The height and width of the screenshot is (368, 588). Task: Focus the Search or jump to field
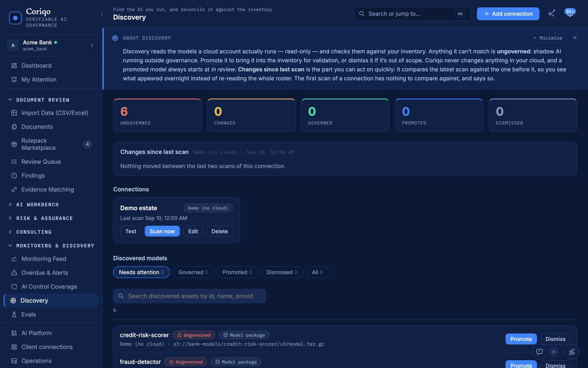412,14
